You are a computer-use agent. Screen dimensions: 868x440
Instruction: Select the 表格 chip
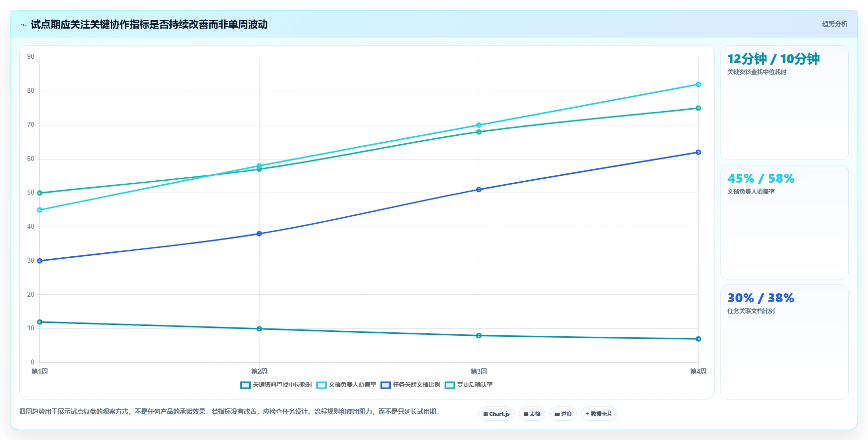click(532, 414)
